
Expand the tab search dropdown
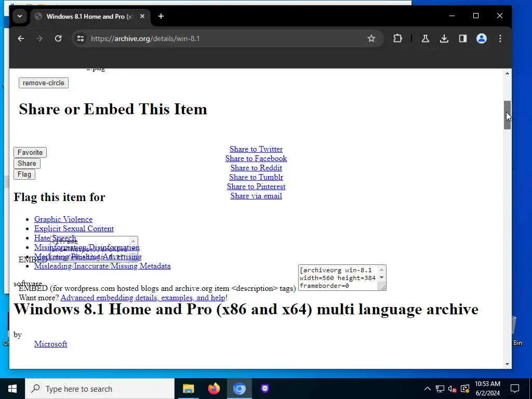20,16
